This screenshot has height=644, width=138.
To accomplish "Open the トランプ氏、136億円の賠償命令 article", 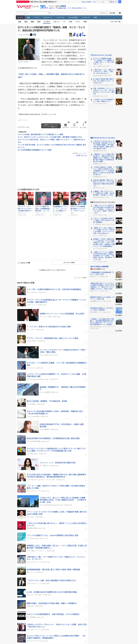I will click(54, 289).
